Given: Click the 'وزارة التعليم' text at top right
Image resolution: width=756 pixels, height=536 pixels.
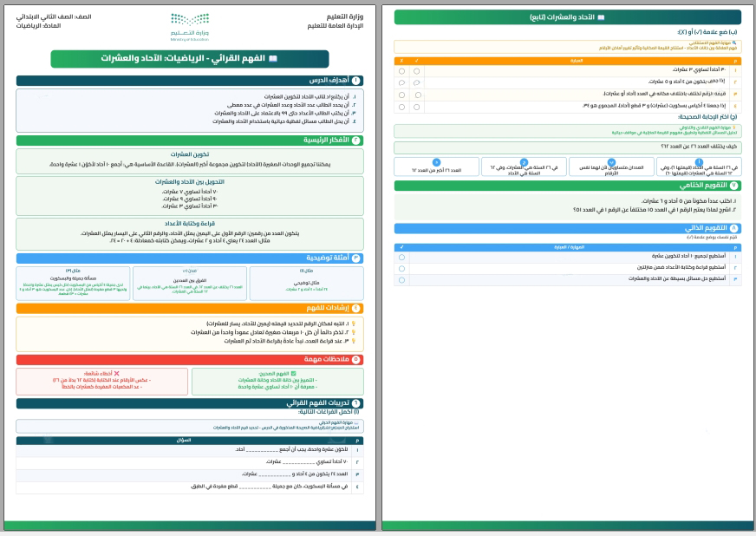Looking at the screenshot, I should (x=345, y=16).
